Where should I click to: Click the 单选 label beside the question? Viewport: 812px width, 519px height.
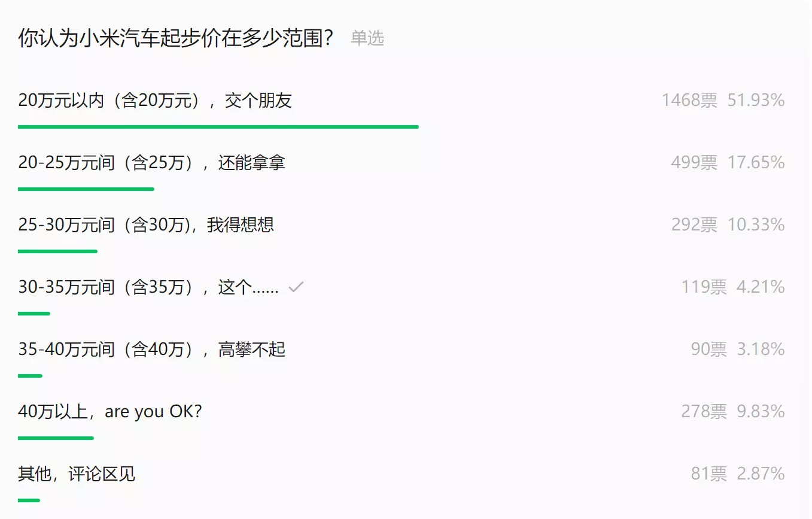click(367, 39)
